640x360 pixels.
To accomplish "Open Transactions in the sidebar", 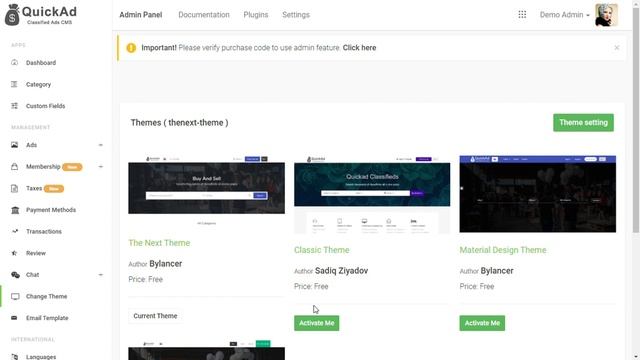I will tap(44, 231).
